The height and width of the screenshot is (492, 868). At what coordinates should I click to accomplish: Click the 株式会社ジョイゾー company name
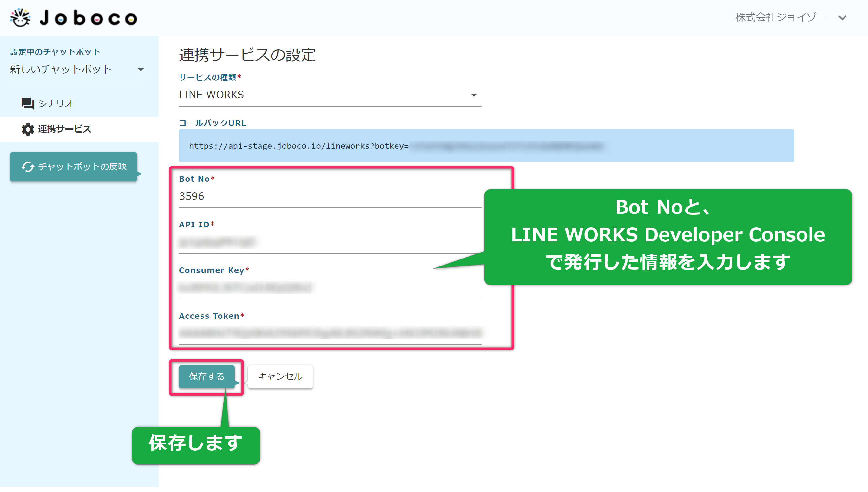point(780,17)
